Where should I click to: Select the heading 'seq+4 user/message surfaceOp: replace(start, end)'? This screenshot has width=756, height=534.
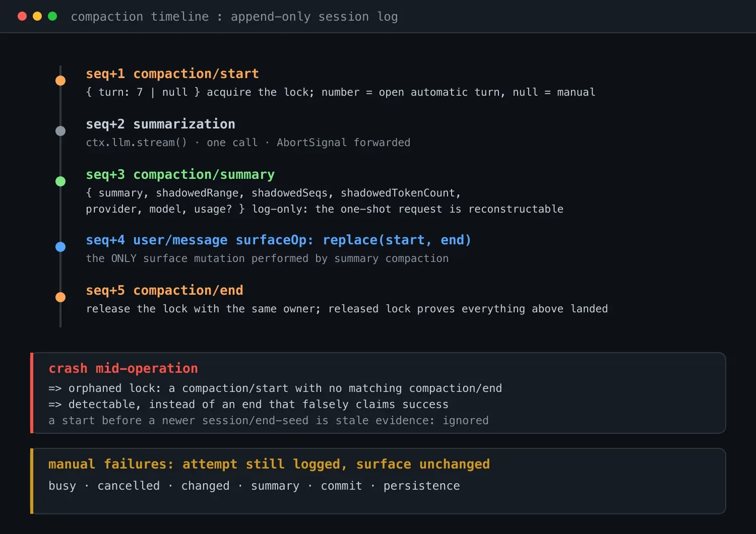tap(279, 240)
